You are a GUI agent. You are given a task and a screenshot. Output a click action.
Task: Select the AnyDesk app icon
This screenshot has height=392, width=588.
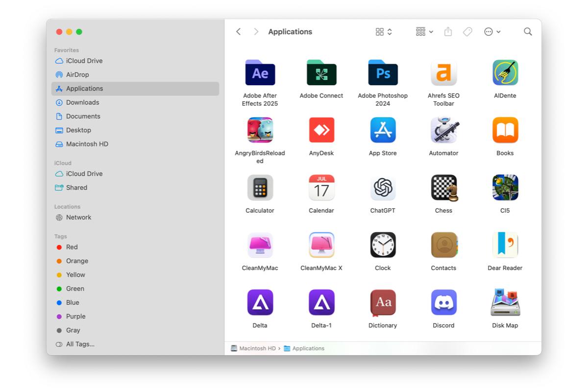pyautogui.click(x=321, y=130)
